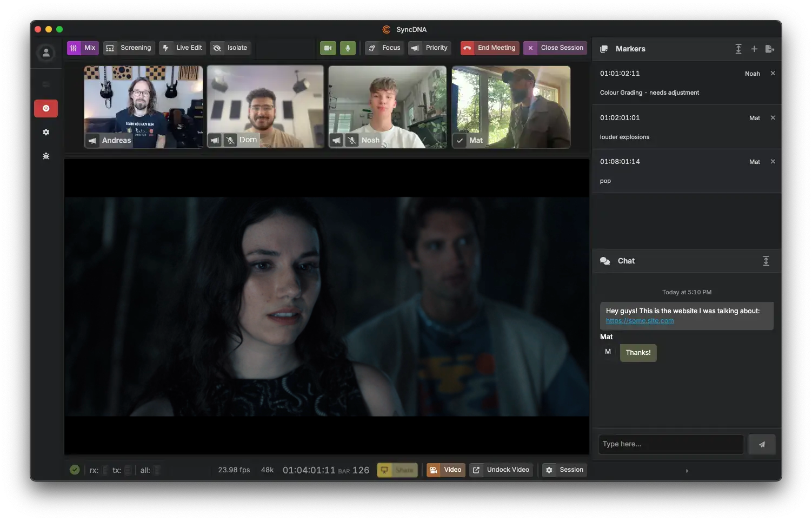812x521 pixels.
Task: Toggle the green camera button
Action: point(328,48)
